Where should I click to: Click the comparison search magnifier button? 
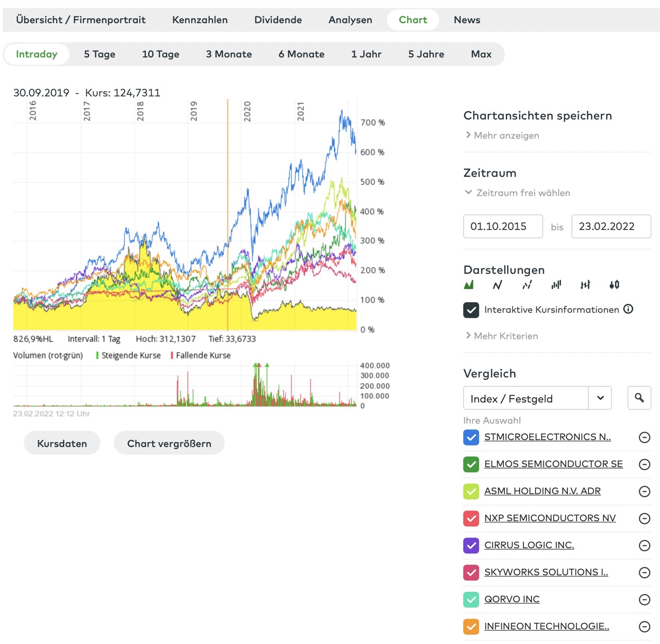tap(639, 398)
